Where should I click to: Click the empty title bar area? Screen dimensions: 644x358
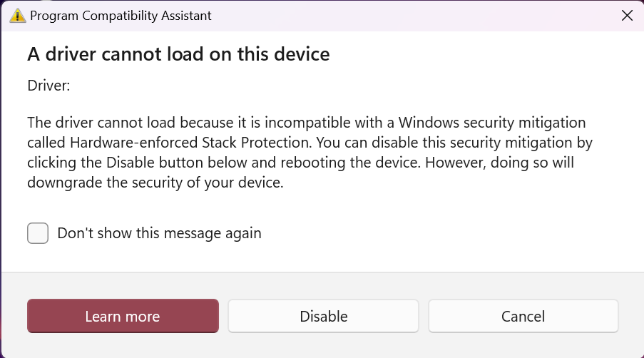pyautogui.click(x=414, y=16)
